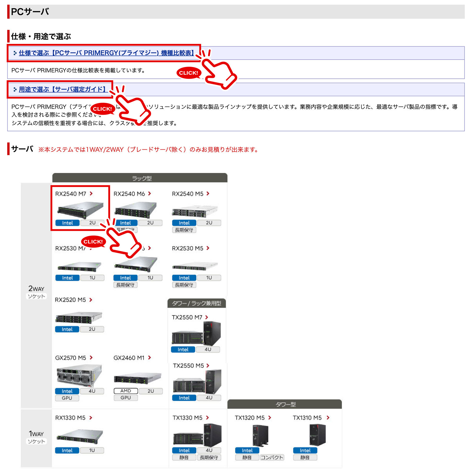This screenshot has width=472, height=476.
Task: Click the red chevron next to TX1310 M5
Action: click(x=328, y=418)
